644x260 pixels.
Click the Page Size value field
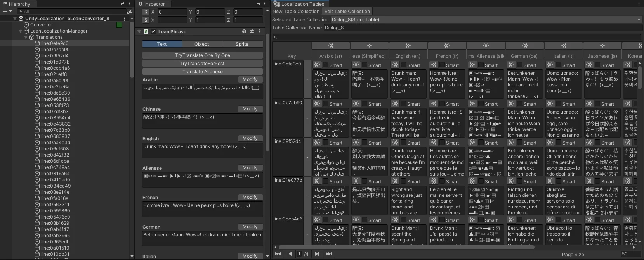tap(630, 254)
